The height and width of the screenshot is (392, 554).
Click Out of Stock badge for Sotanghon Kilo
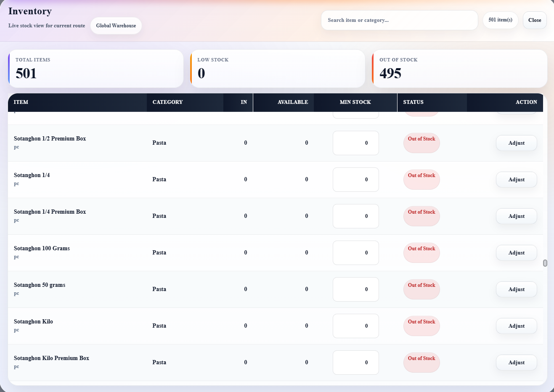(421, 326)
